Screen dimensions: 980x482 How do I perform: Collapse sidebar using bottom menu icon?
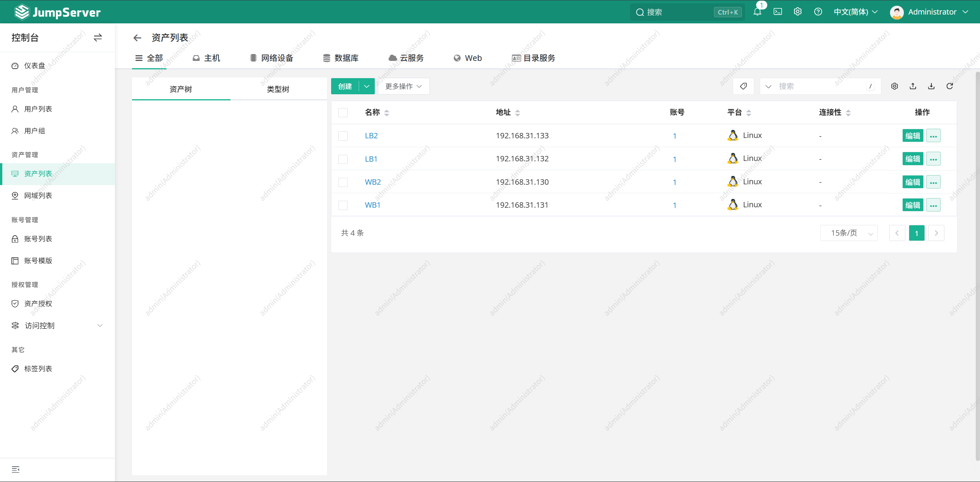click(16, 469)
